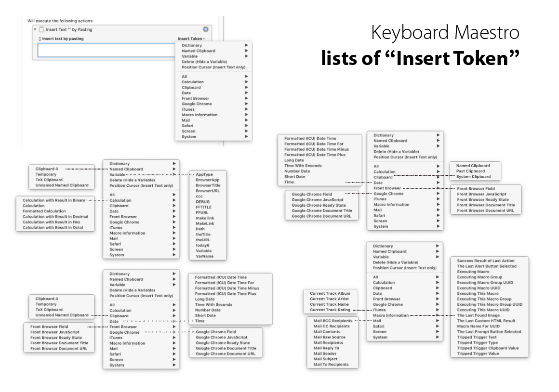Open the 'Insert text by pasting' mode selector
Screen dimensions: 559x392
point(61,39)
